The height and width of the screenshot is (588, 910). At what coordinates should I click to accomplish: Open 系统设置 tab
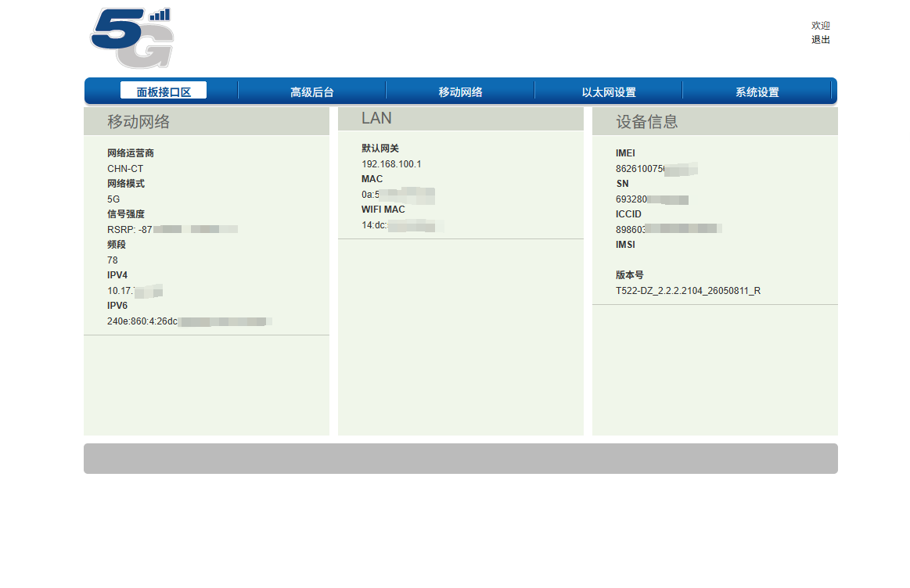(x=757, y=91)
